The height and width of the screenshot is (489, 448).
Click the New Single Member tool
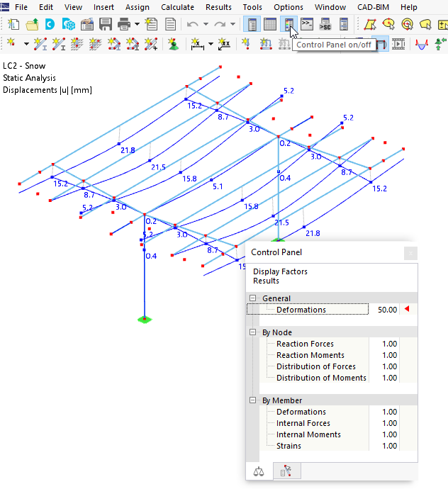40,44
